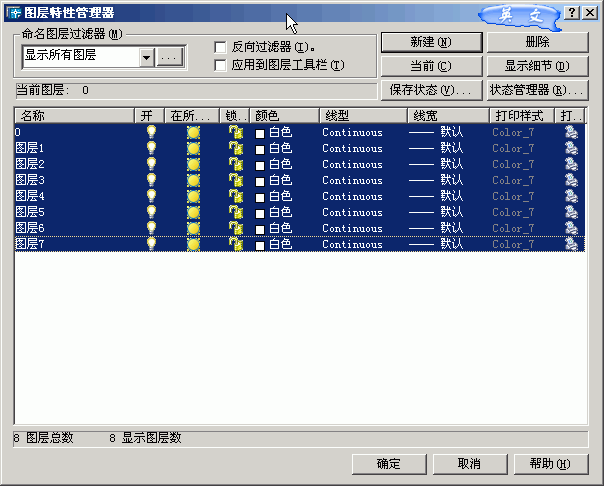Change color swatch of 图层1
The height and width of the screenshot is (486, 604).
[x=260, y=149]
